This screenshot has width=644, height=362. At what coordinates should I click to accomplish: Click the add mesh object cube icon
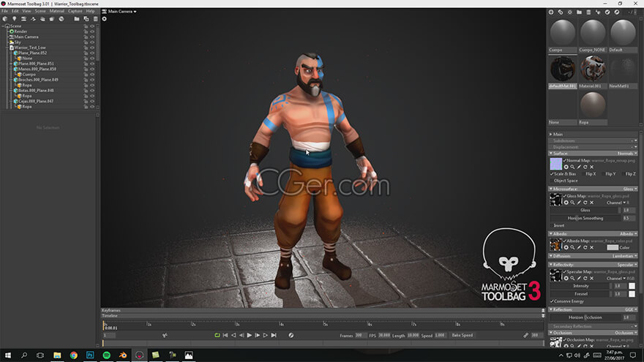point(5,19)
